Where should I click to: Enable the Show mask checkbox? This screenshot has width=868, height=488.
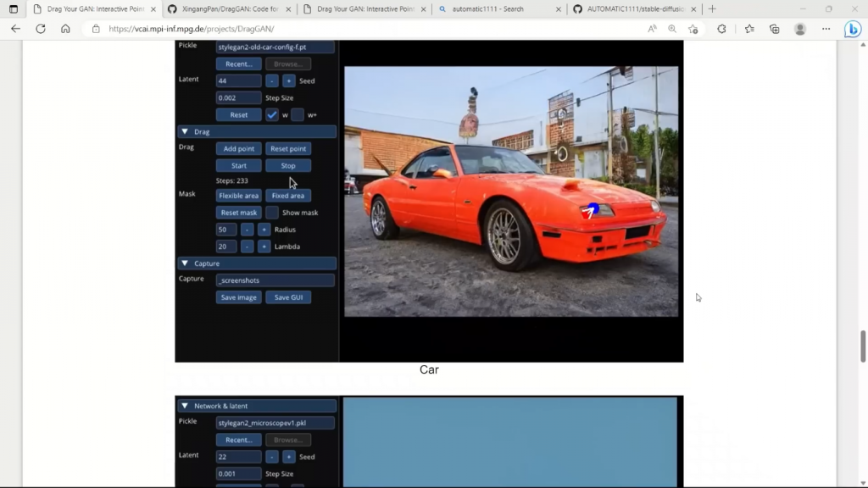click(272, 213)
